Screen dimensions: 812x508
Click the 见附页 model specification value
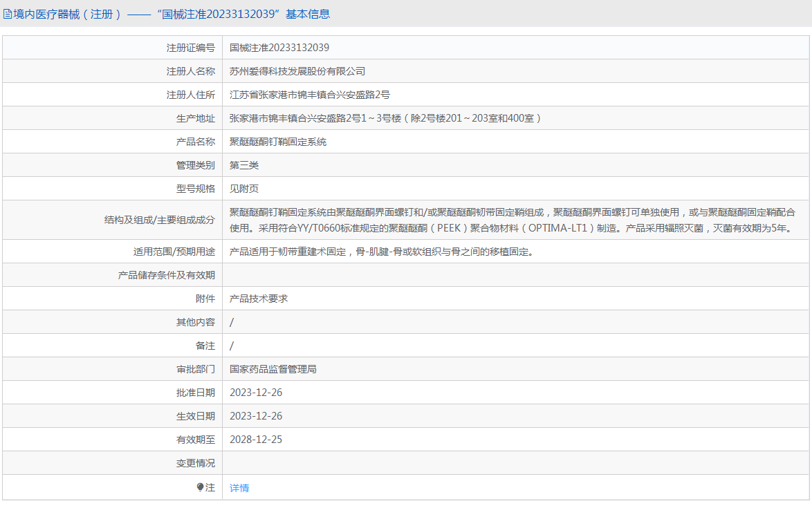point(244,189)
